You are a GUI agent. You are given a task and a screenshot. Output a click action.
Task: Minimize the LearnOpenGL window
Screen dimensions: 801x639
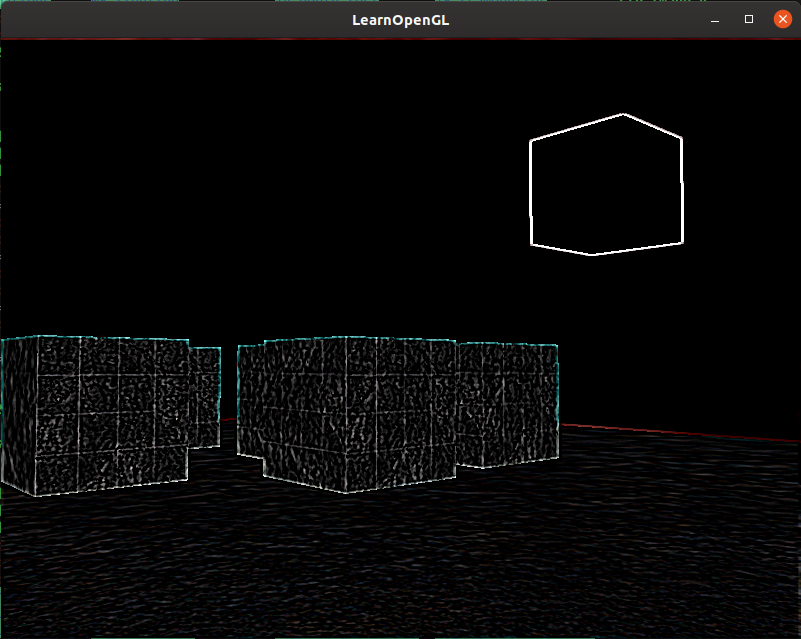click(x=715, y=20)
